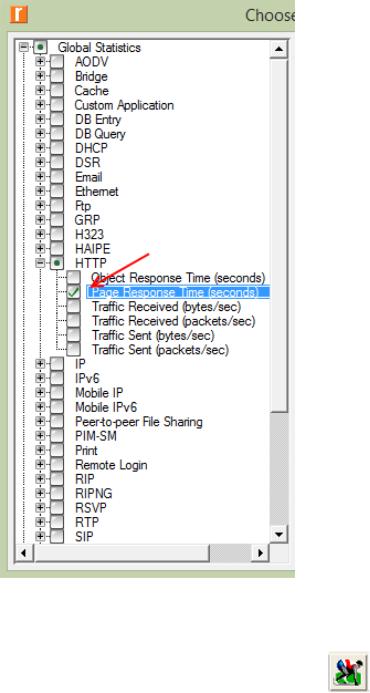The width and height of the screenshot is (370, 693).
Task: Click the horizontal scrollbar left arrow
Action: [24, 552]
